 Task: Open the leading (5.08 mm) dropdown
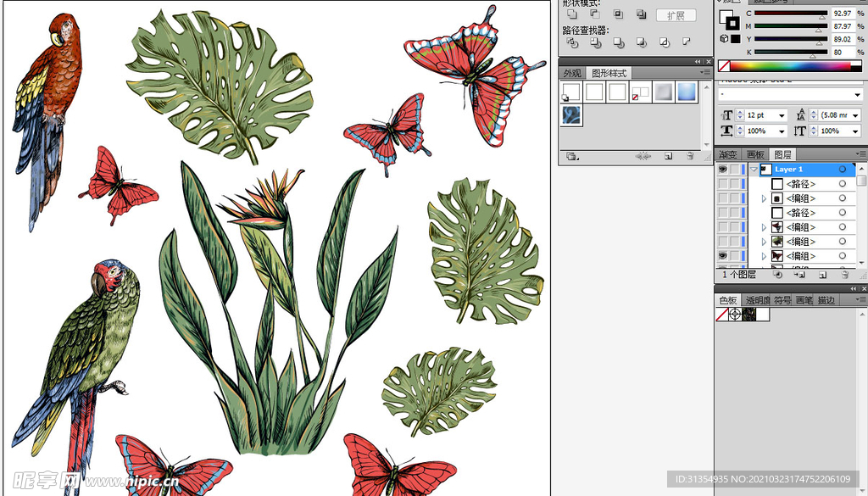click(x=856, y=115)
